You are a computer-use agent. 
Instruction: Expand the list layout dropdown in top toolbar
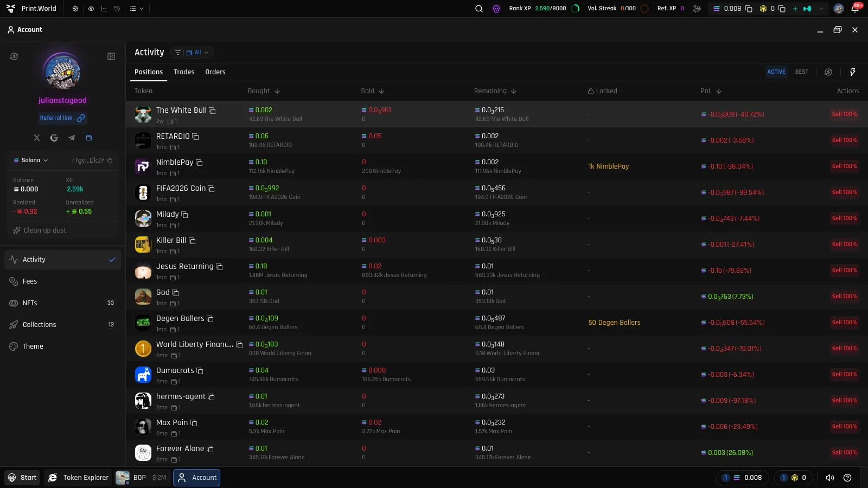pos(137,9)
